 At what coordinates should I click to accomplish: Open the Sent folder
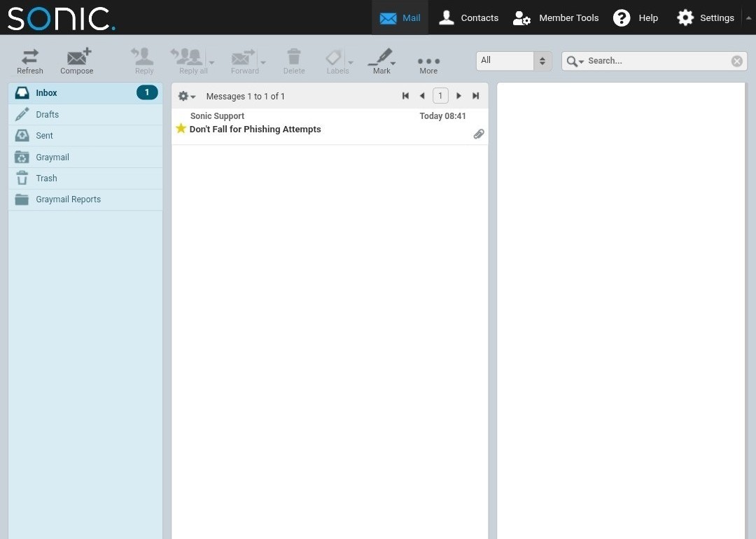click(85, 136)
